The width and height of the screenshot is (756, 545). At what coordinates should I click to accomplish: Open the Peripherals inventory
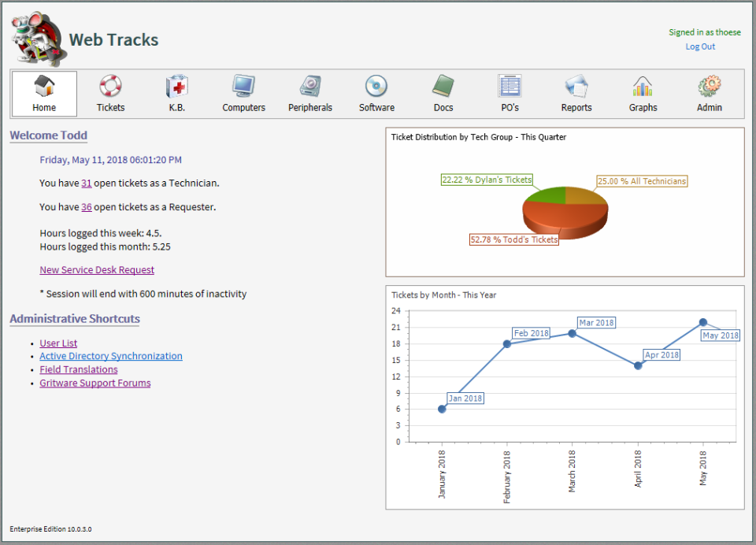[309, 93]
